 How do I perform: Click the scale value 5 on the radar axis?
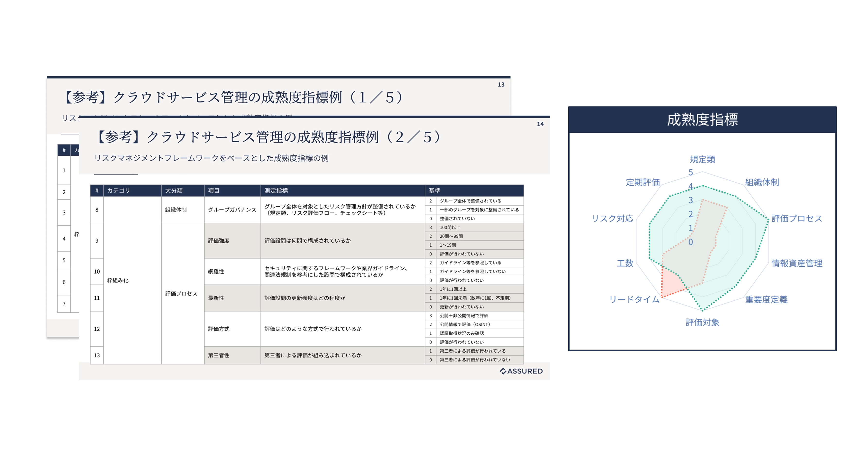690,173
